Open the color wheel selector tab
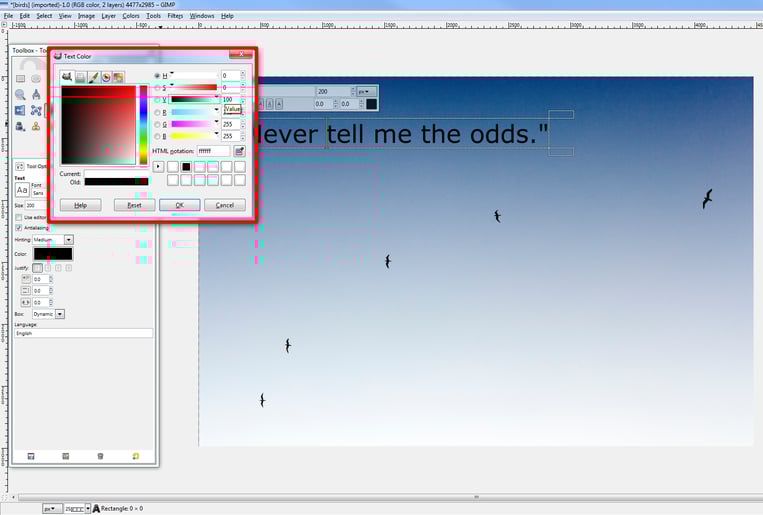 (106, 77)
